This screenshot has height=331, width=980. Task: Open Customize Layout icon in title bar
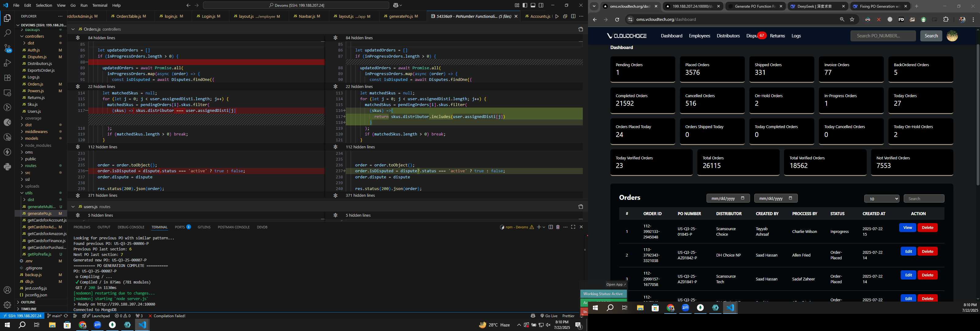pos(517,5)
